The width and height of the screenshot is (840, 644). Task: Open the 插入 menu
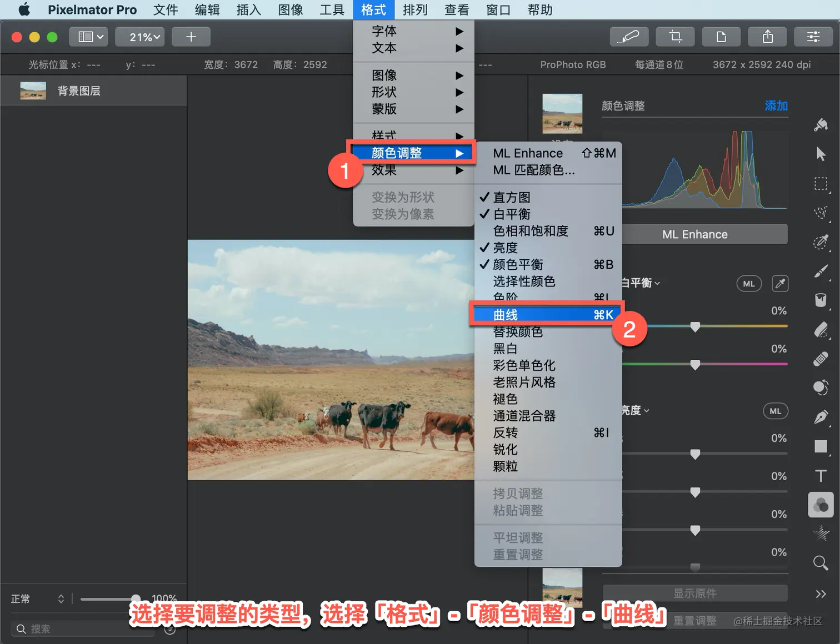[x=249, y=9]
